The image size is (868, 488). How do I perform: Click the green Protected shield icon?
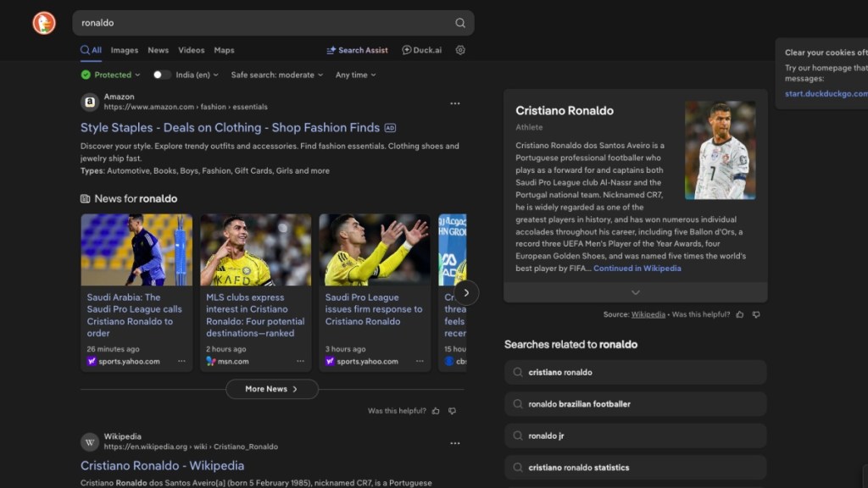click(86, 75)
